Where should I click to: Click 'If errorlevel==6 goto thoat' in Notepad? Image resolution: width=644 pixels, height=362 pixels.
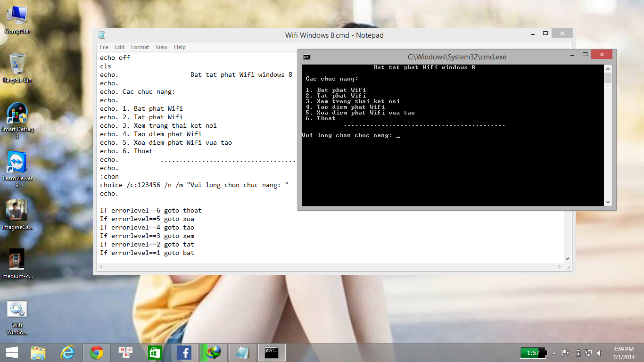click(x=151, y=210)
